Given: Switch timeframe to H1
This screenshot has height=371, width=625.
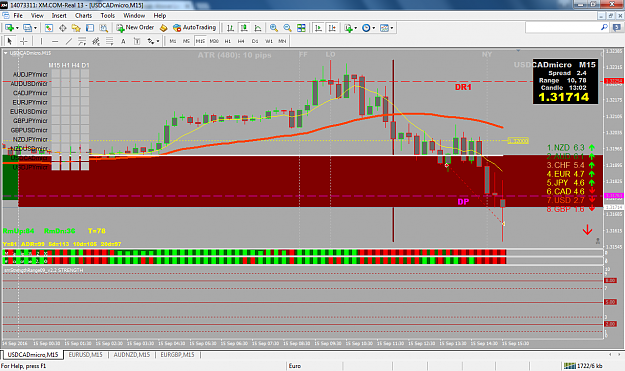Looking at the screenshot, I should click(x=228, y=41).
